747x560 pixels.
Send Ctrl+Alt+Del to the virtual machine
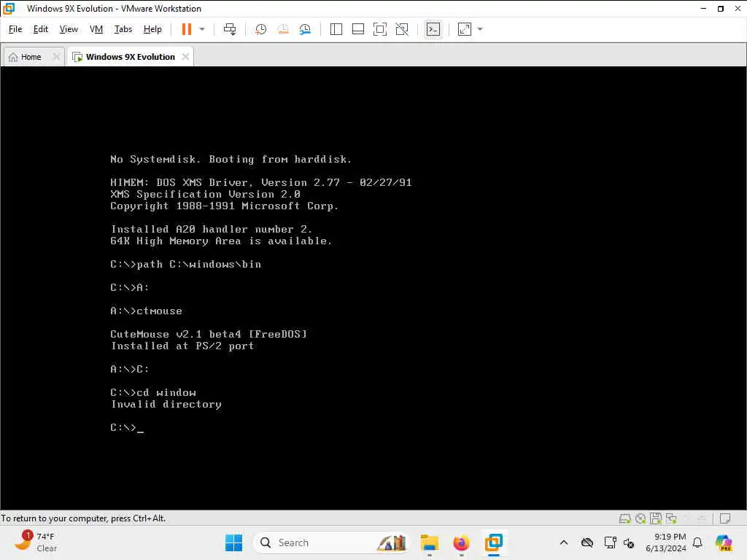pos(230,29)
